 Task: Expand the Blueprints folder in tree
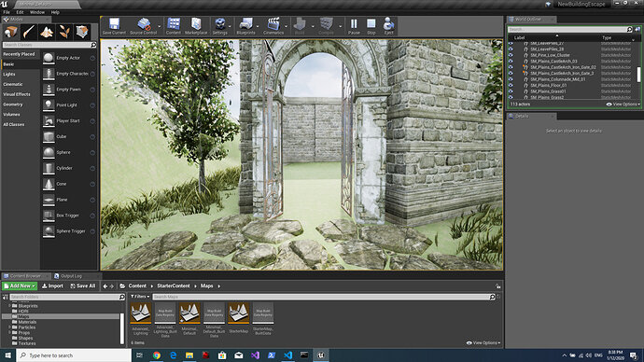click(9, 306)
